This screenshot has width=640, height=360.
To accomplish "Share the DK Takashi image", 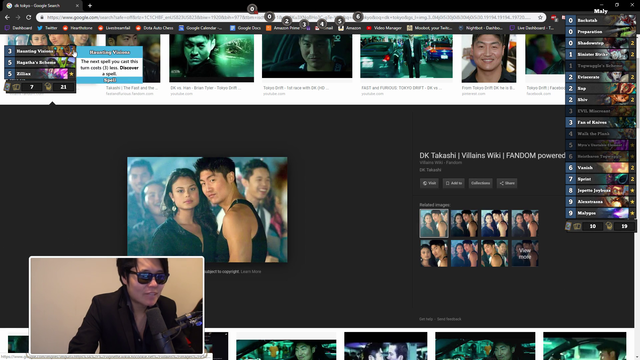I will (x=507, y=183).
